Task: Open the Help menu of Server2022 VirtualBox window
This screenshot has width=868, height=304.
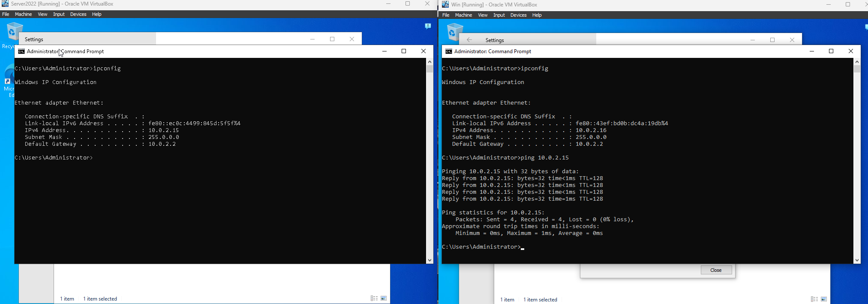Action: pos(97,14)
